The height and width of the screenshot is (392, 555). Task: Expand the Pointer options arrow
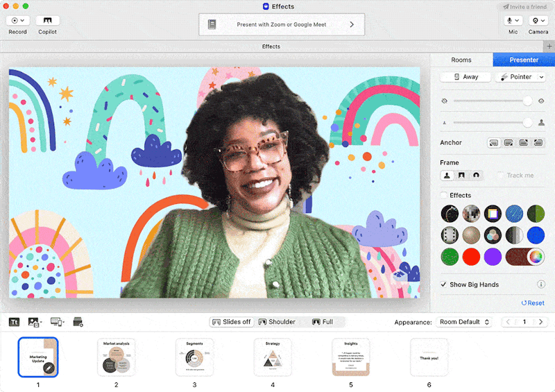tap(542, 77)
